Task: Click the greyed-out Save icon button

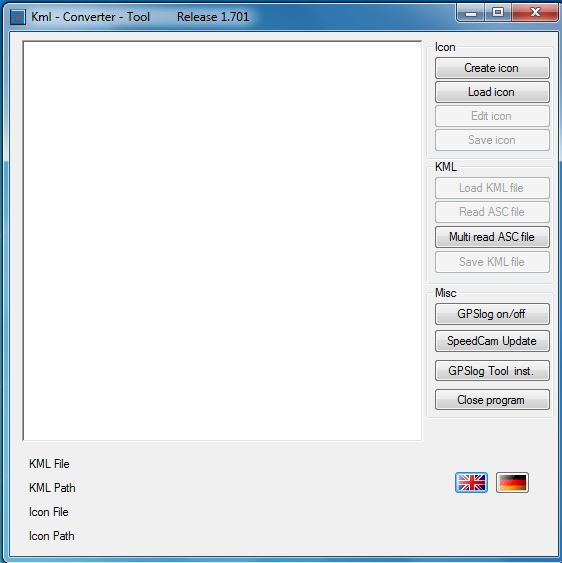Action: coord(492,140)
